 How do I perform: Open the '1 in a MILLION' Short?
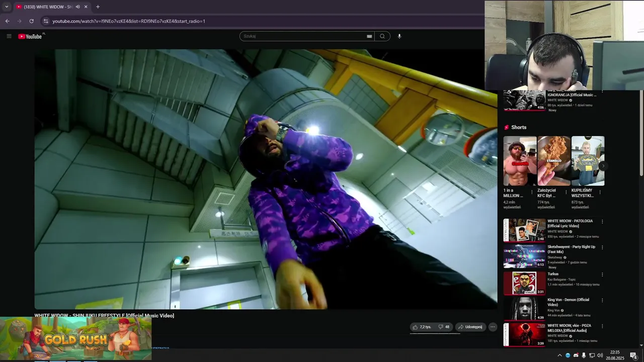pyautogui.click(x=520, y=161)
